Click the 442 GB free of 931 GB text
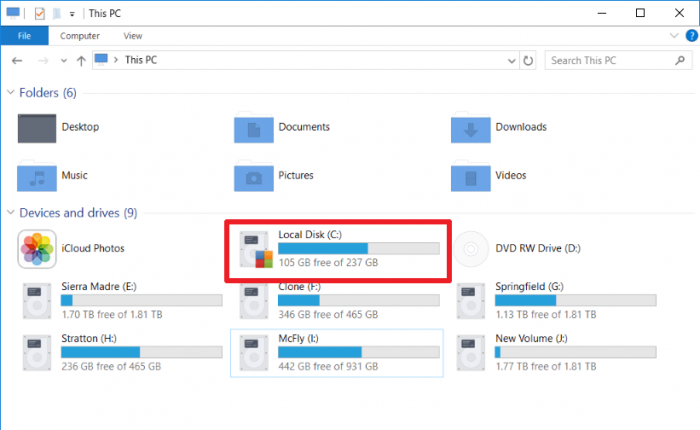Image resolution: width=700 pixels, height=430 pixels. tap(328, 366)
